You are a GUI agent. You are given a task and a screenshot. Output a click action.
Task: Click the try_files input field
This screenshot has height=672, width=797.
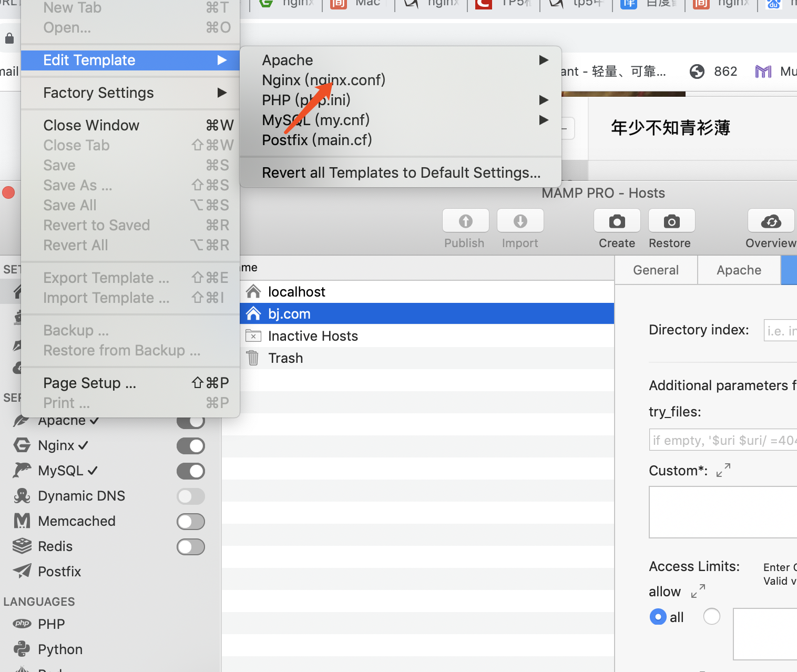[x=723, y=440]
